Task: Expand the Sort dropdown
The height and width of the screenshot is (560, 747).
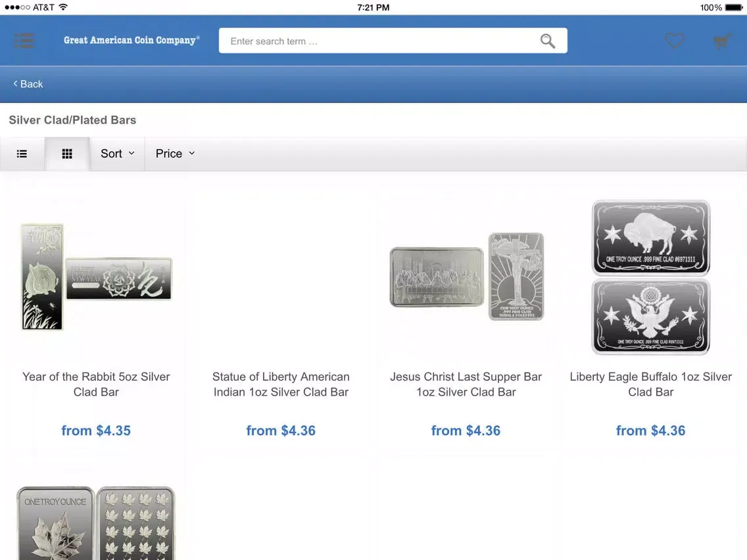Action: point(117,154)
